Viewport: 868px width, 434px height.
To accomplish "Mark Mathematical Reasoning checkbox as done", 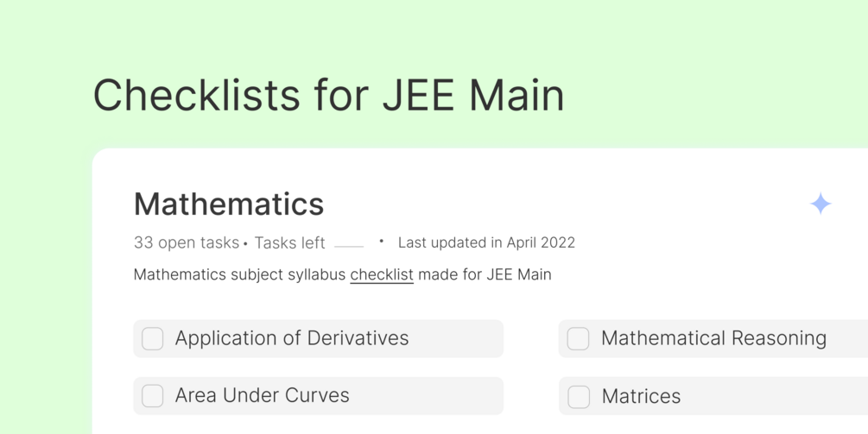I will coord(579,339).
